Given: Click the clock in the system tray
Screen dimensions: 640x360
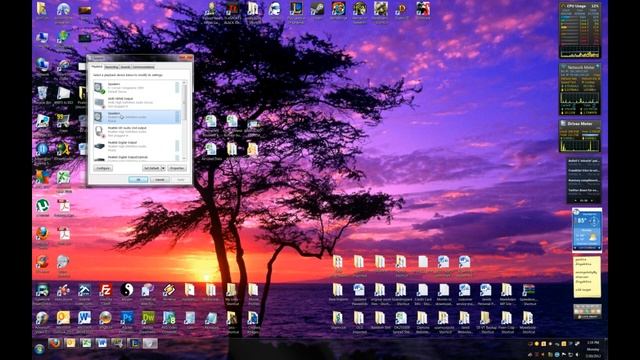Looking at the screenshot, I should 593,349.
